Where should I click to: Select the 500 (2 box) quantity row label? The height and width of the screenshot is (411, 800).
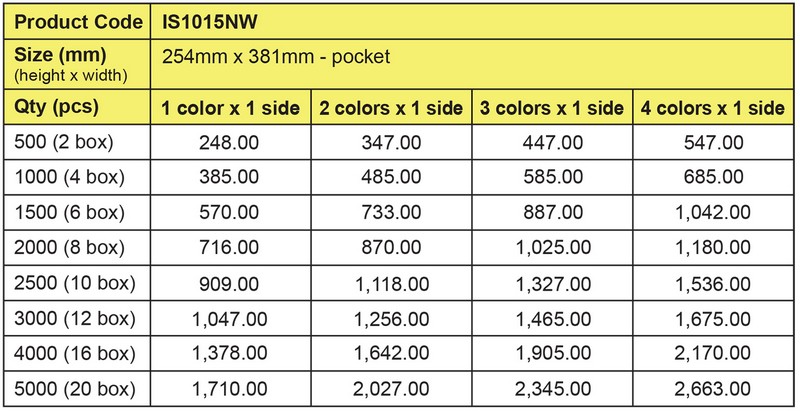(78, 142)
